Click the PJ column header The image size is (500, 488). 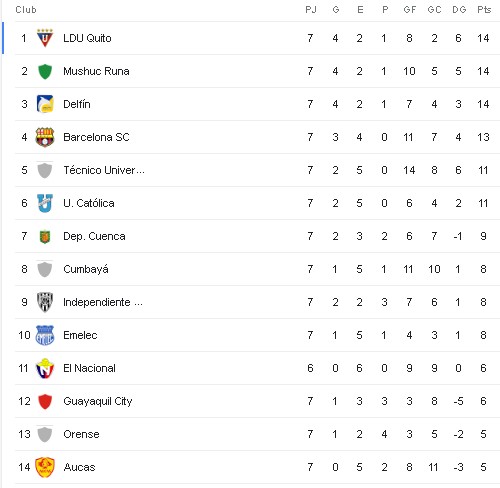311,10
